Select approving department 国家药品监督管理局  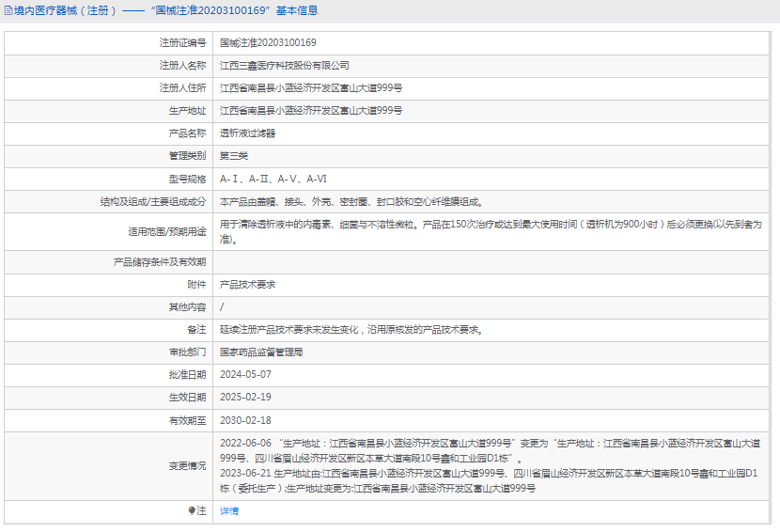pos(261,352)
